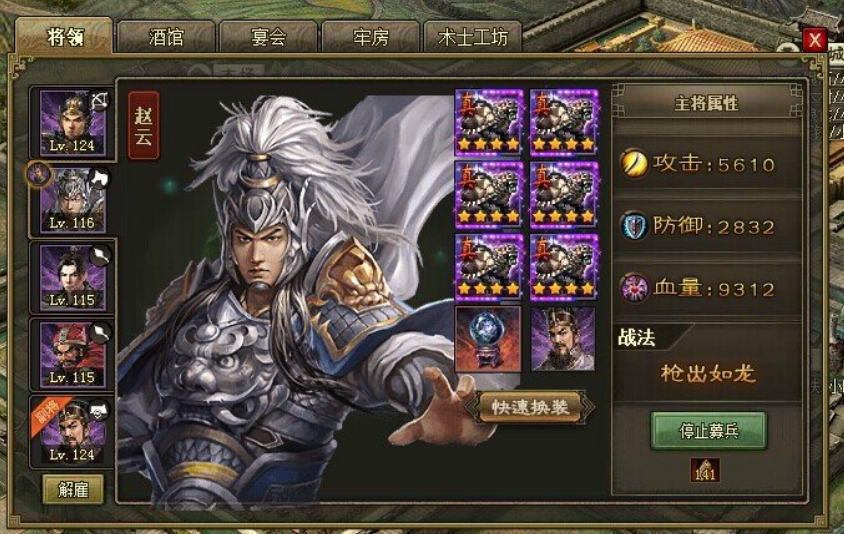The height and width of the screenshot is (534, 844).
Task: Open the top-left 真 equipment slot
Action: pyautogui.click(x=489, y=122)
